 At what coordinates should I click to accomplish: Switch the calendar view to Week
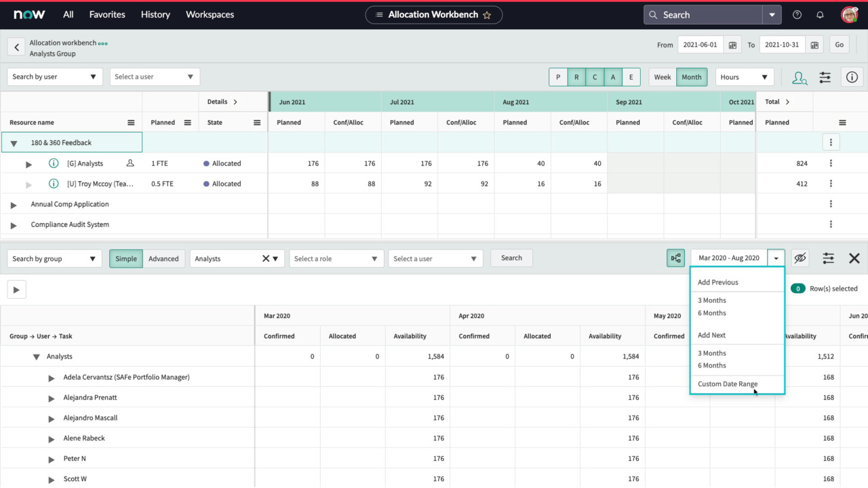[x=662, y=77]
